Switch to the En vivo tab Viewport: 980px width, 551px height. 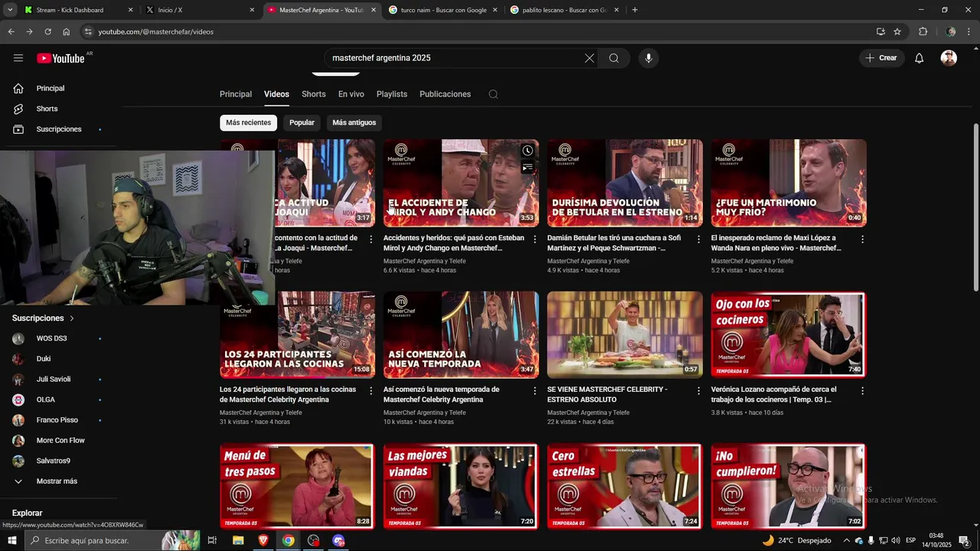(x=351, y=94)
